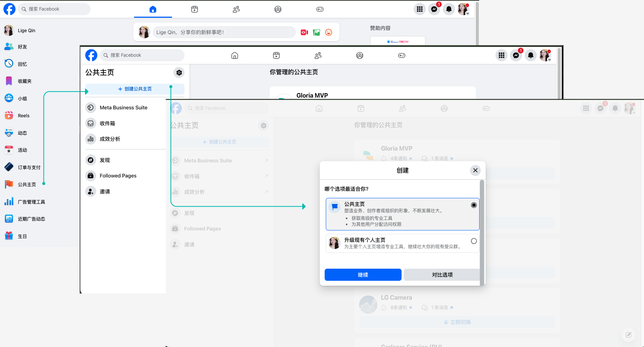Open Friends tab in background window top bar
The image size is (644, 347).
coord(236,9)
